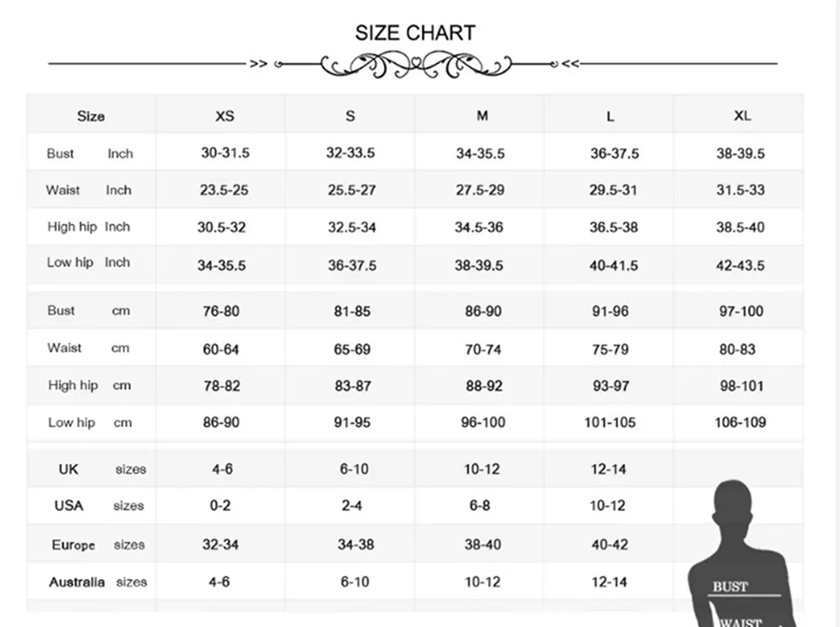Click the Europe 40-42 size cell
Viewport: 840px width, 627px height.
coord(610,545)
